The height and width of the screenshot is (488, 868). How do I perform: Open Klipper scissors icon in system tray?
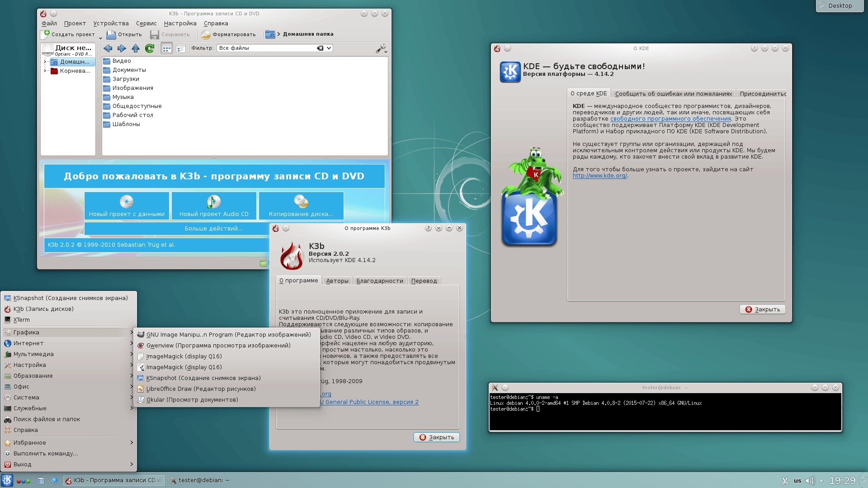[785, 481]
